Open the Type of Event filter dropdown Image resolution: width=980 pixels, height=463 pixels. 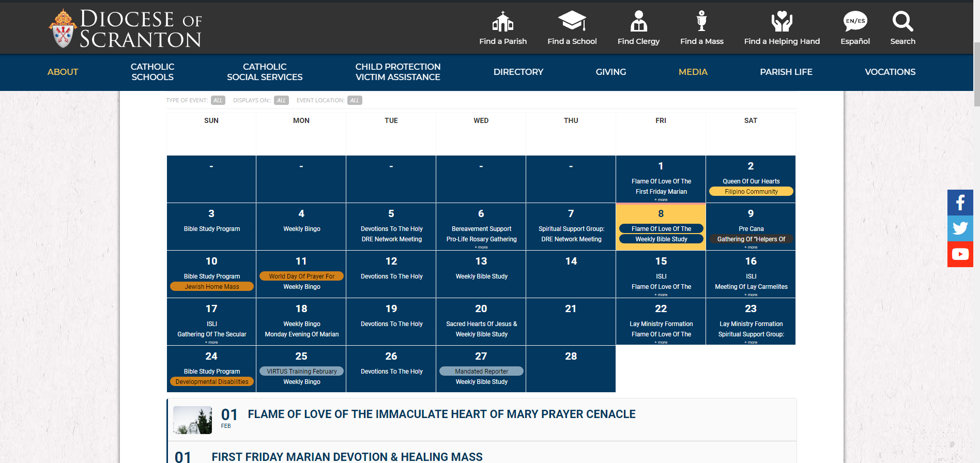(x=218, y=100)
